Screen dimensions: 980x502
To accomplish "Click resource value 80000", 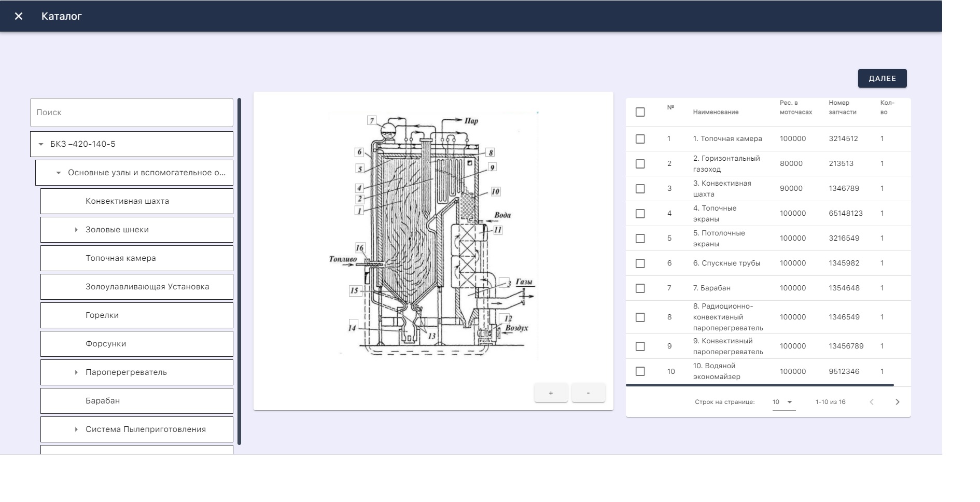I will (x=791, y=163).
